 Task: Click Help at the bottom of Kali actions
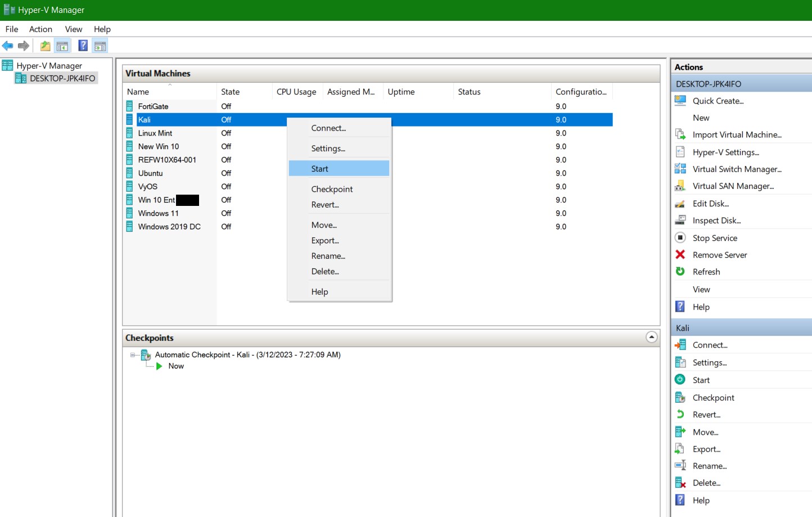tap(701, 500)
